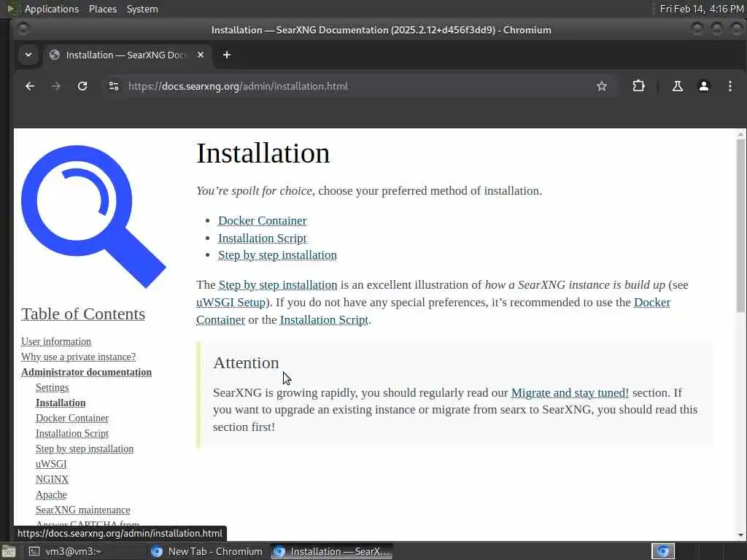Open Why use a private instance? link

[x=78, y=357]
